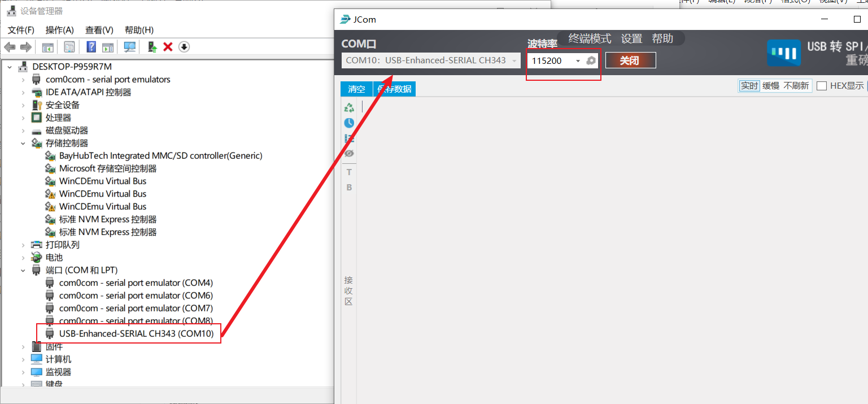
Task: Click the 关闭 button to close port
Action: 630,60
